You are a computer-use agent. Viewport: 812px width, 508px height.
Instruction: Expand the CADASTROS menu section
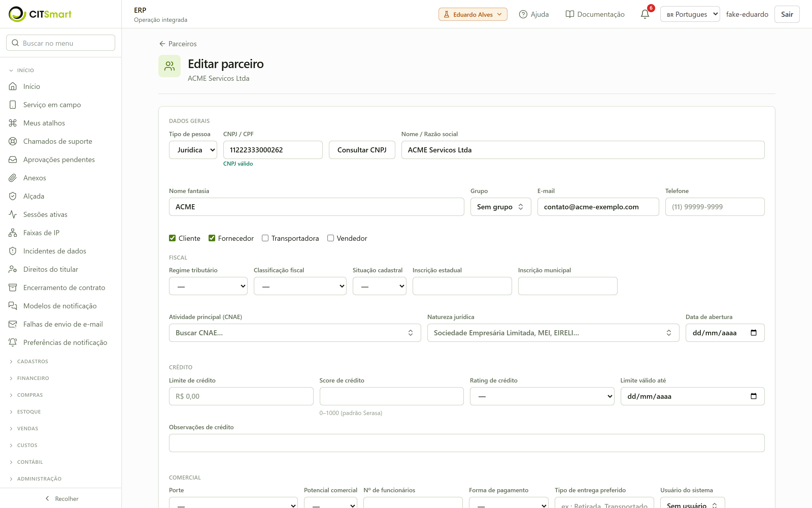pos(32,361)
